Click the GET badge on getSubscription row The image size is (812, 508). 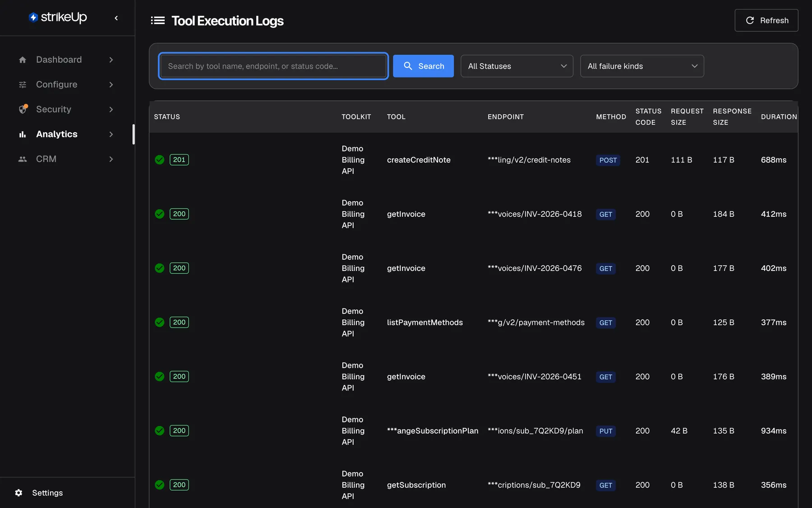(x=606, y=485)
